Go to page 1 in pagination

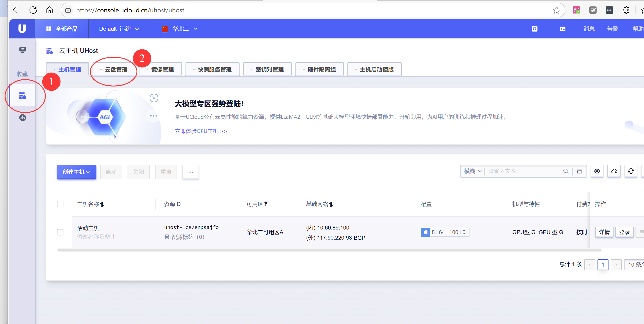(x=603, y=265)
